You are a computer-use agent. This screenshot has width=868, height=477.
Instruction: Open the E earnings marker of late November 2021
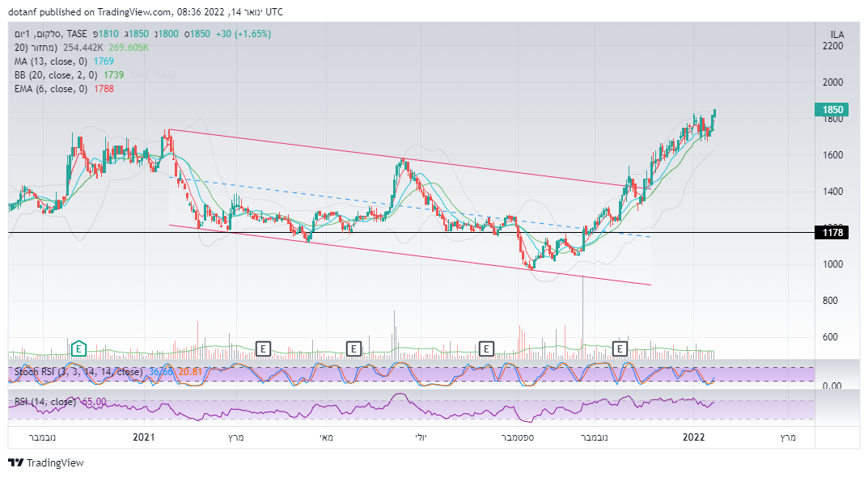[620, 348]
